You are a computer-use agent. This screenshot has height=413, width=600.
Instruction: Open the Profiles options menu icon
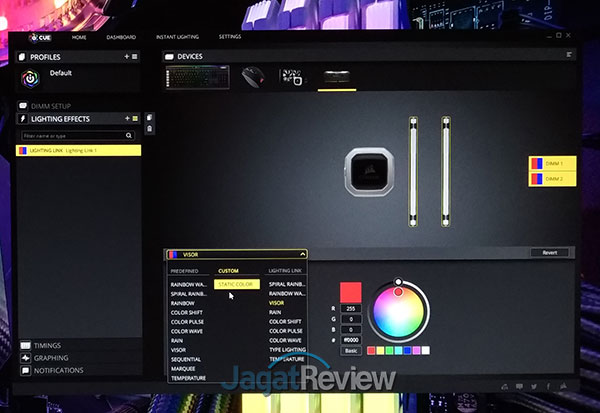point(135,57)
